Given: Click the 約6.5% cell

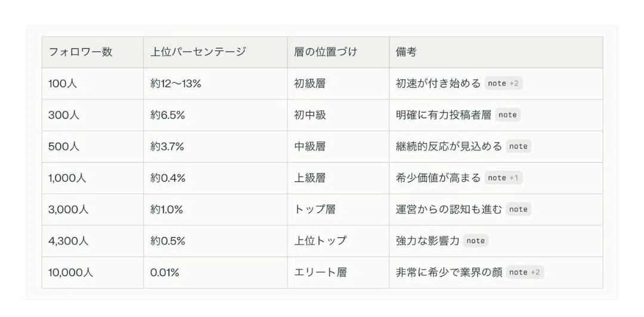Looking at the screenshot, I should tap(216, 115).
